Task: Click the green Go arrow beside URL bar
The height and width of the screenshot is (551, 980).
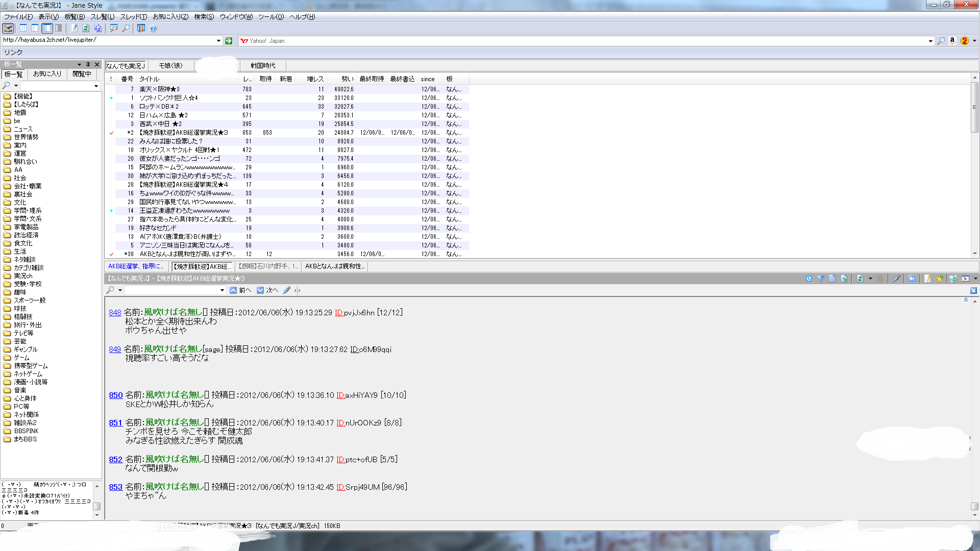Action: tap(229, 41)
